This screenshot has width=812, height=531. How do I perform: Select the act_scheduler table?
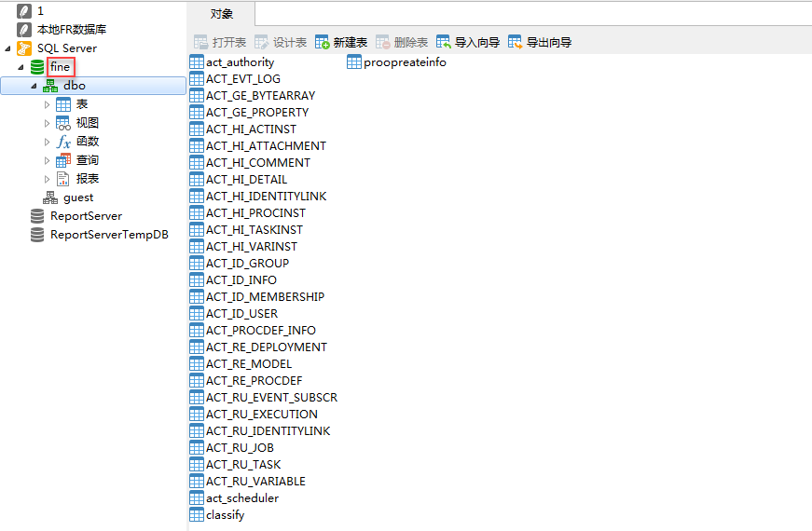241,498
